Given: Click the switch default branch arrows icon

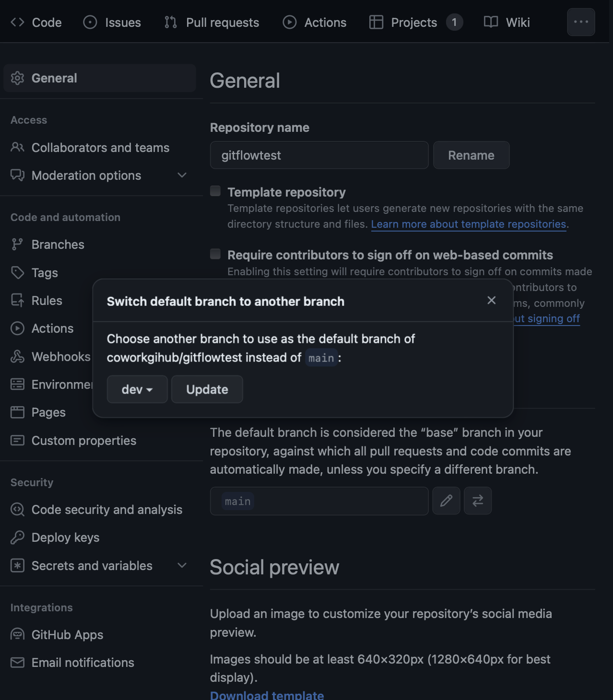Looking at the screenshot, I should pyautogui.click(x=478, y=501).
